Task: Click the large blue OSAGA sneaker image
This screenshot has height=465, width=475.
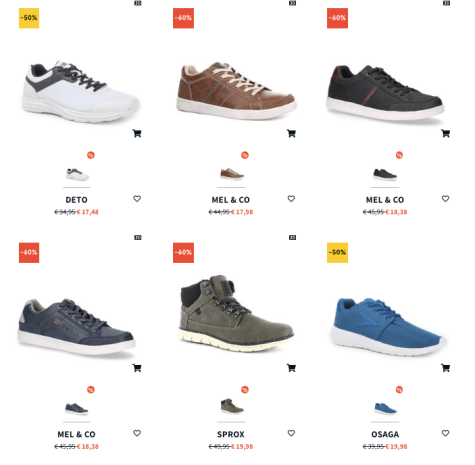Action: pyautogui.click(x=388, y=327)
